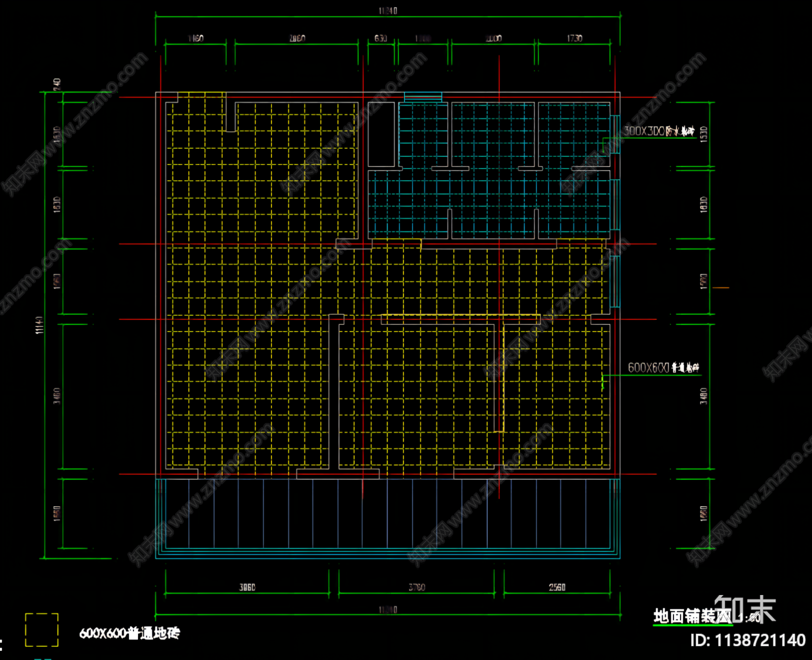Click the drawing title 地面铺装图
Screen dimensions: 812x660
tap(692, 616)
